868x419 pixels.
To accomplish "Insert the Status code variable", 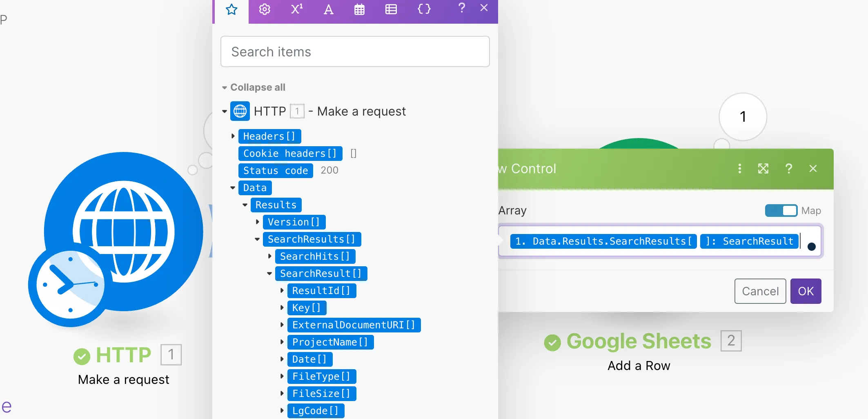I will 276,171.
